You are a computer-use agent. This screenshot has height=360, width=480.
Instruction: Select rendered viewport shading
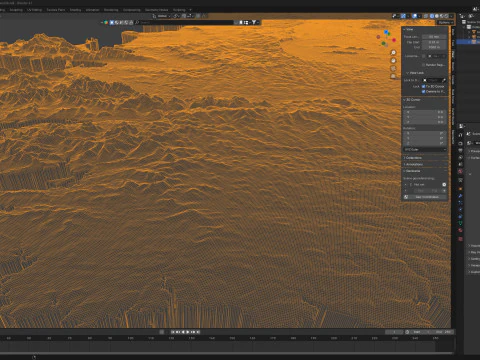coord(446,16)
